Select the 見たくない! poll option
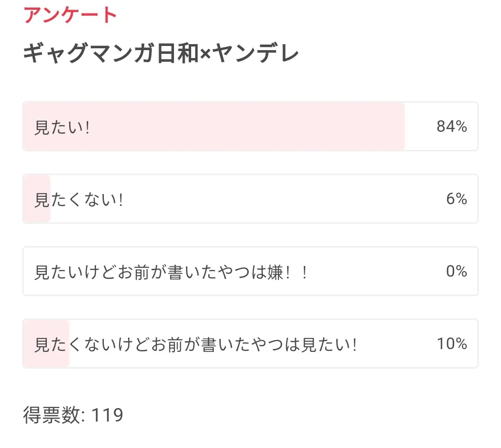The image size is (501, 448). coord(79,200)
